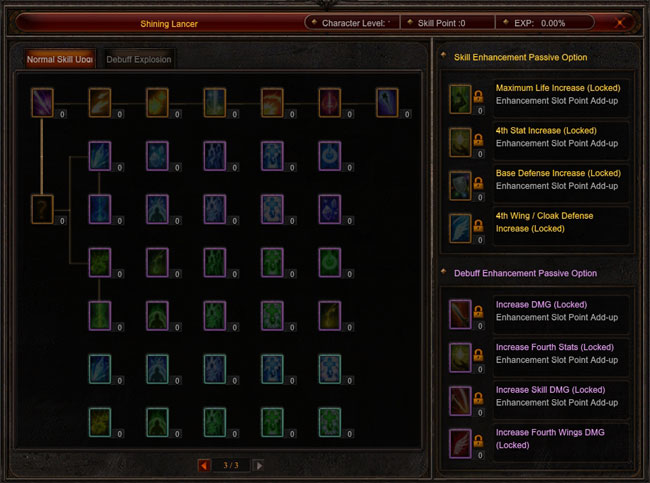
Task: Select the Increase Fourth Stats icon
Action: tap(460, 357)
